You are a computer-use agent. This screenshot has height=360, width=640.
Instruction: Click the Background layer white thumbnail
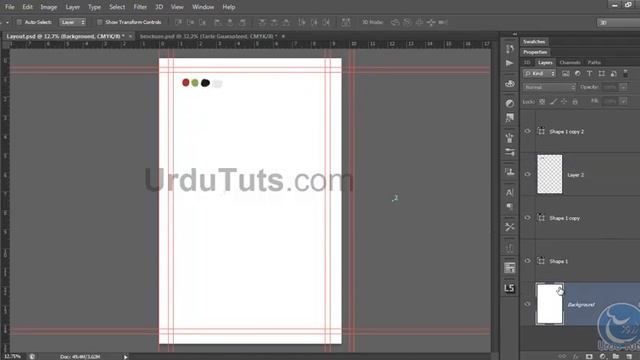549,304
